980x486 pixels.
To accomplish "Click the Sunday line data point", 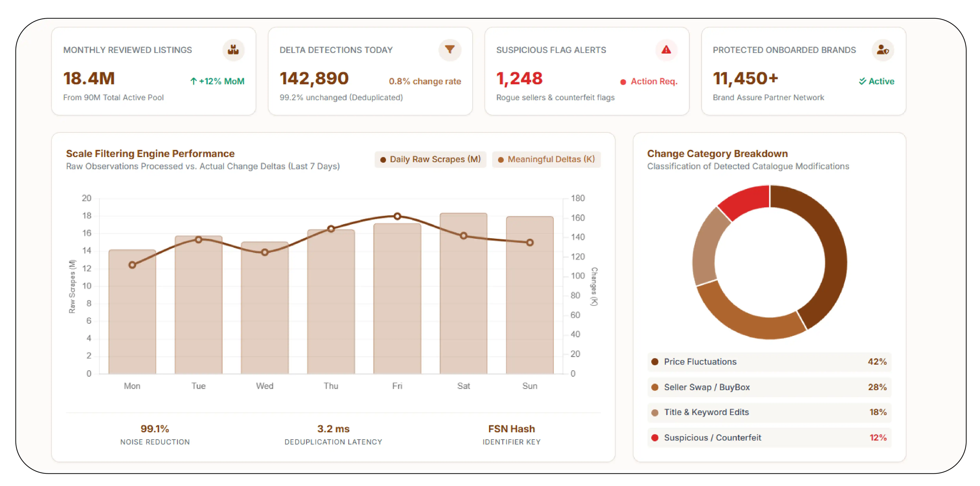I will 530,243.
